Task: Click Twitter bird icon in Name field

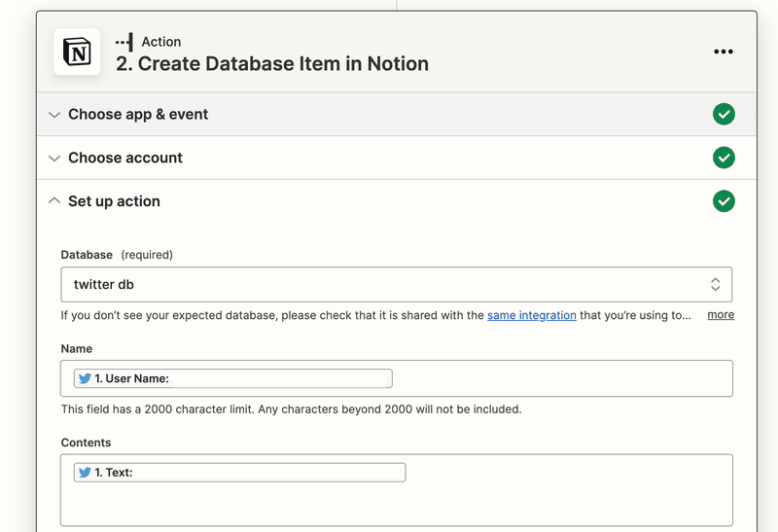Action: pyautogui.click(x=85, y=378)
